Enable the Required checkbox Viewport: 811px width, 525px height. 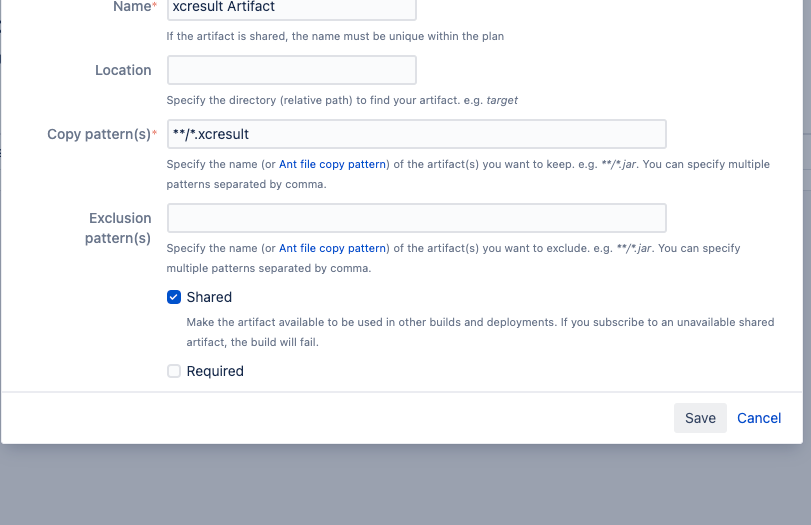[x=174, y=371]
